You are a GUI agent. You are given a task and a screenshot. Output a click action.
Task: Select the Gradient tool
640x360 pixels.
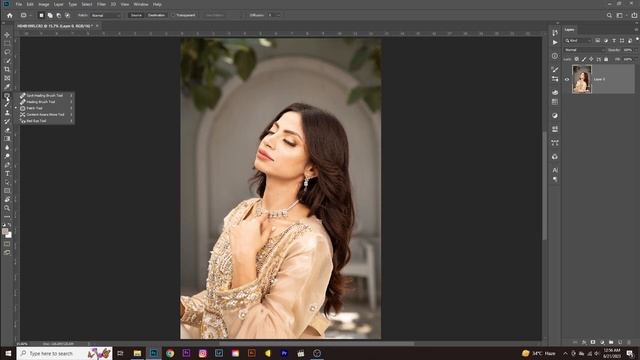coord(7,138)
